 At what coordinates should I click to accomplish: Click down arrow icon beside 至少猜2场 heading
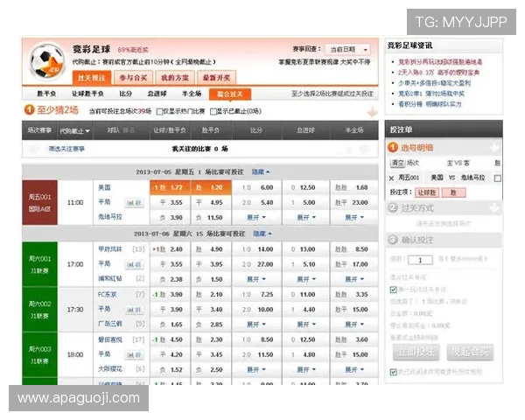click(x=373, y=111)
